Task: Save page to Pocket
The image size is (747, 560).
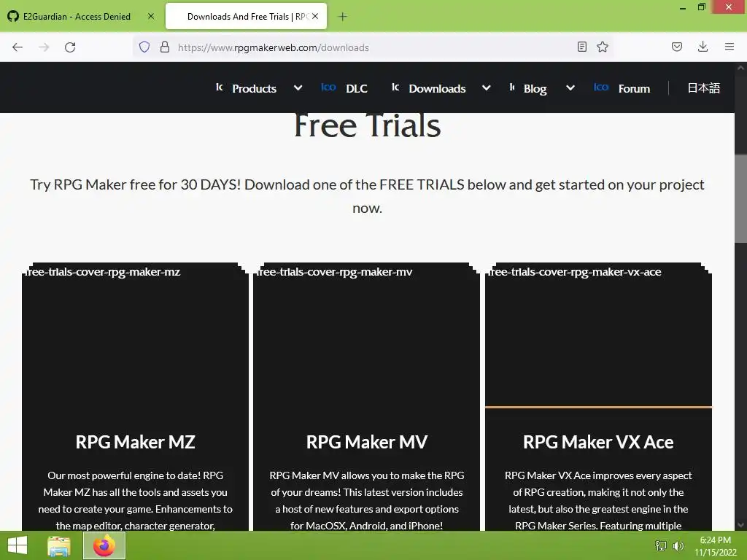Action: pyautogui.click(x=677, y=47)
